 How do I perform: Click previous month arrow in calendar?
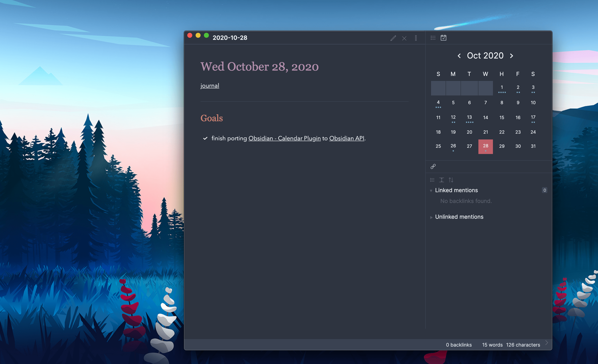[459, 55]
